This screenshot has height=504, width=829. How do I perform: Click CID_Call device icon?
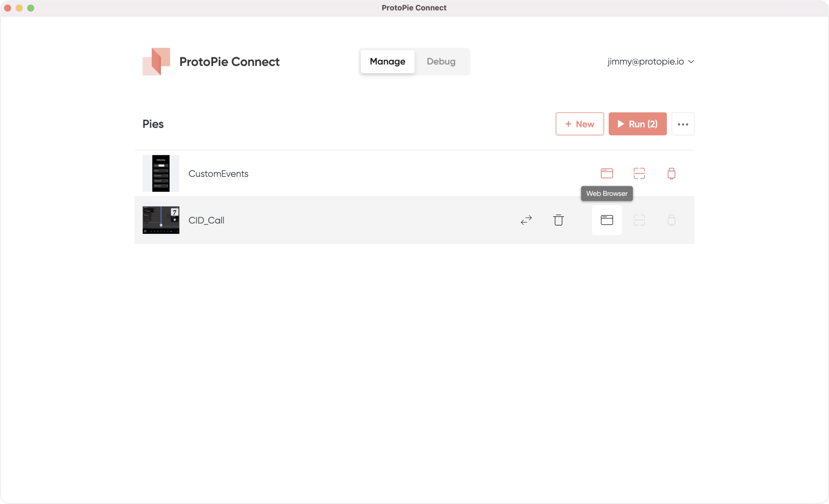point(671,220)
